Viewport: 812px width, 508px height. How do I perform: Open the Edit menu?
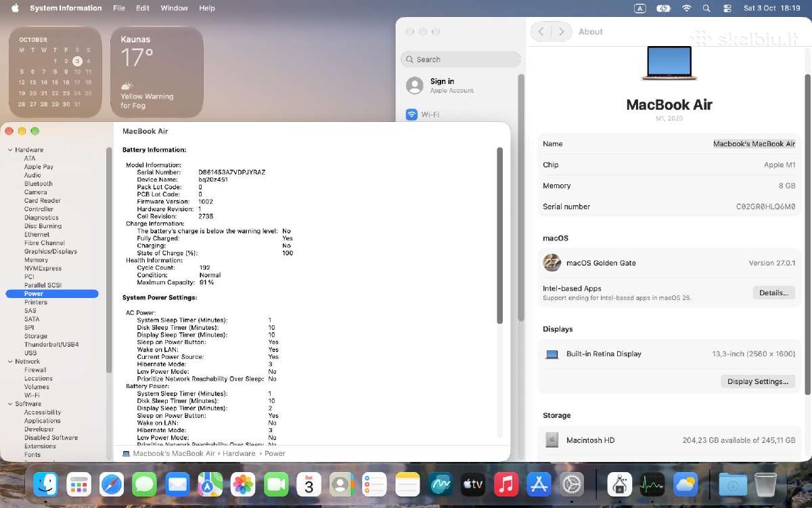coord(143,8)
